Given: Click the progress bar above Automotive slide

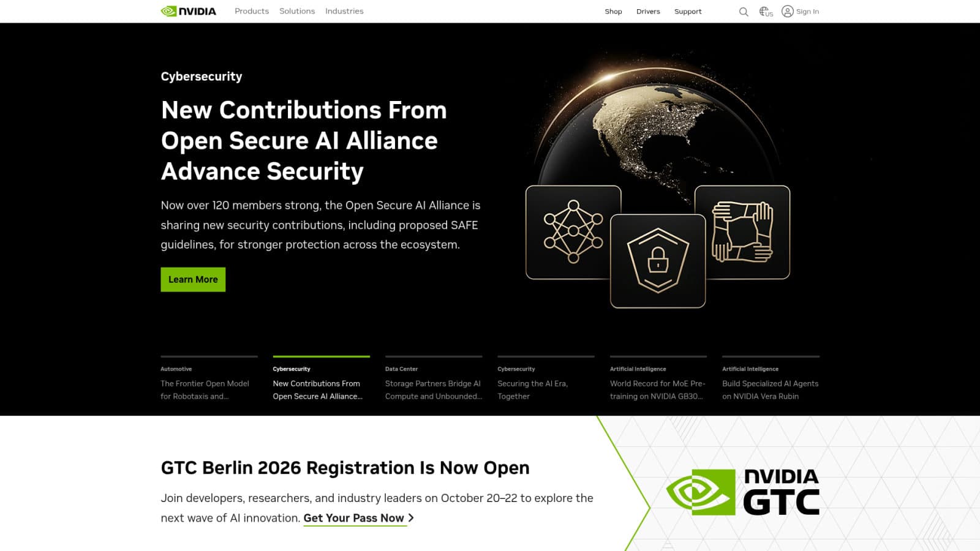Looking at the screenshot, I should click(209, 356).
